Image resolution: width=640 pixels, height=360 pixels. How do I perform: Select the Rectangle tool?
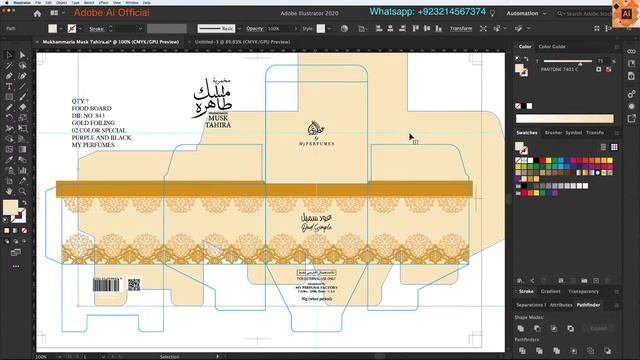pos(9,97)
